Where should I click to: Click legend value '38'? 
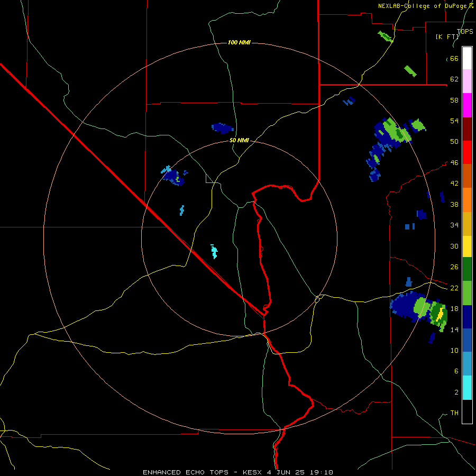[x=454, y=204]
